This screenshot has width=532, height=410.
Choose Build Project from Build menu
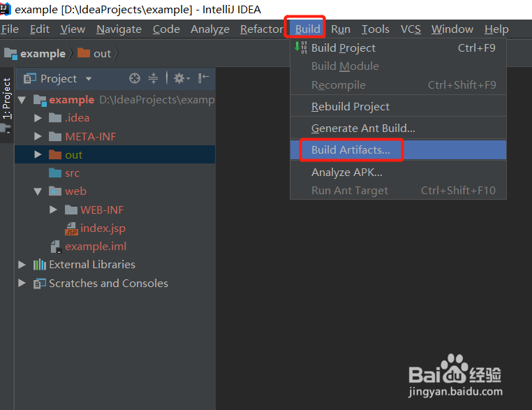pos(399,48)
